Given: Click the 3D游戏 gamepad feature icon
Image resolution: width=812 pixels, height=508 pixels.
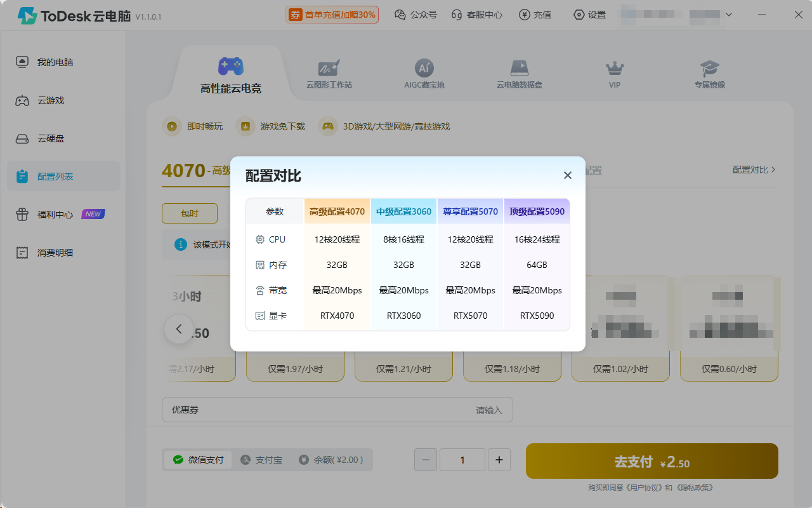Looking at the screenshot, I should click(327, 126).
